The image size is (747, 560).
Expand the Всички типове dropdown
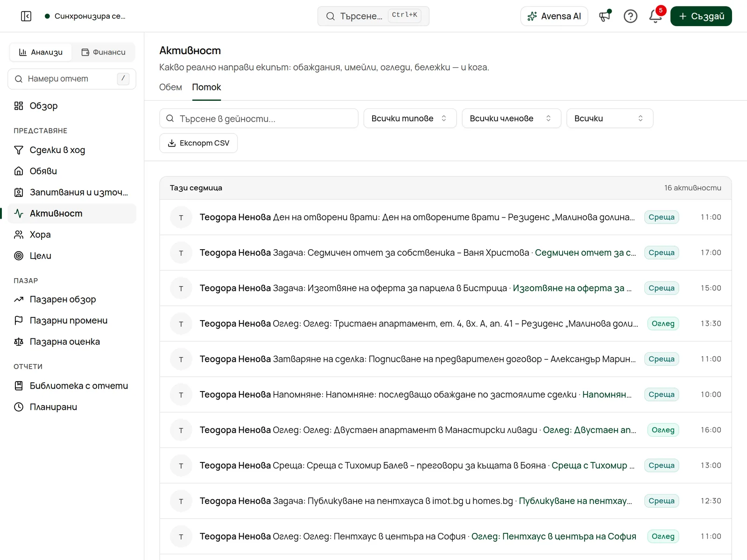[410, 119]
